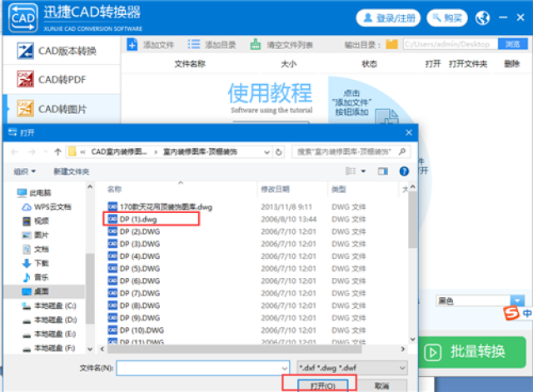This screenshot has height=392, width=533.
Task: Select file DP (1).dwg
Action: (132, 219)
